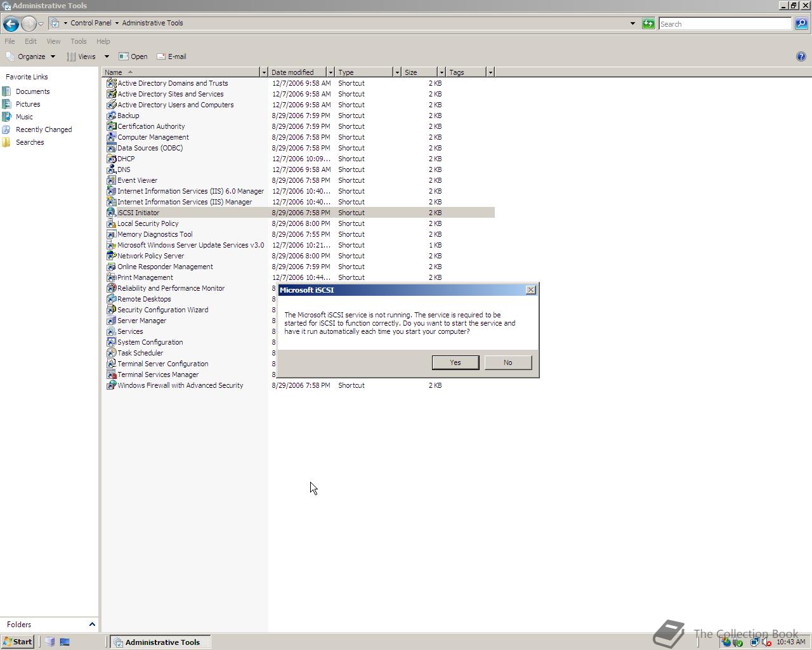Click the Local Security Policy icon
This screenshot has height=650, width=812.
111,223
